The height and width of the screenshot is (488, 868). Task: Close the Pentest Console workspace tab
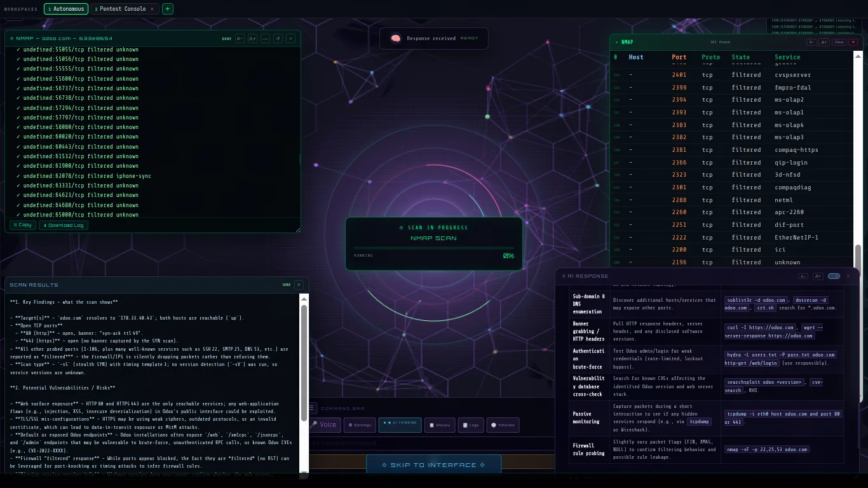point(152,9)
